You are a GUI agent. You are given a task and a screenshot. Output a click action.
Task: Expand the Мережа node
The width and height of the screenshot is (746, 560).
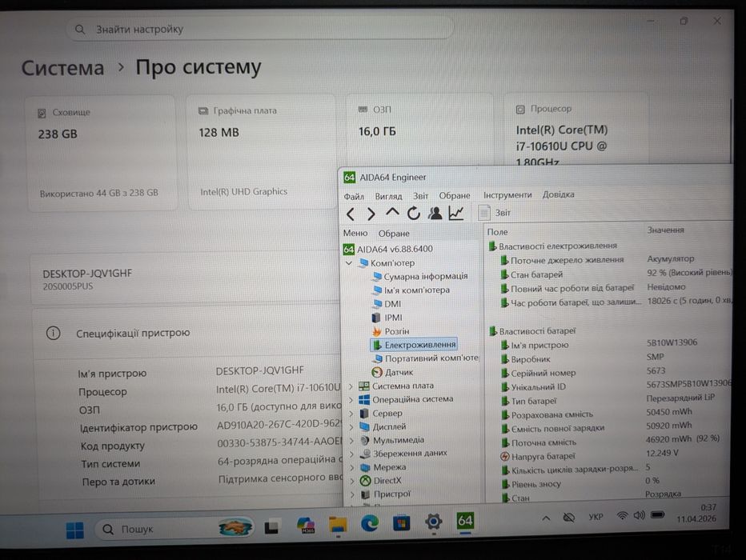tap(351, 468)
